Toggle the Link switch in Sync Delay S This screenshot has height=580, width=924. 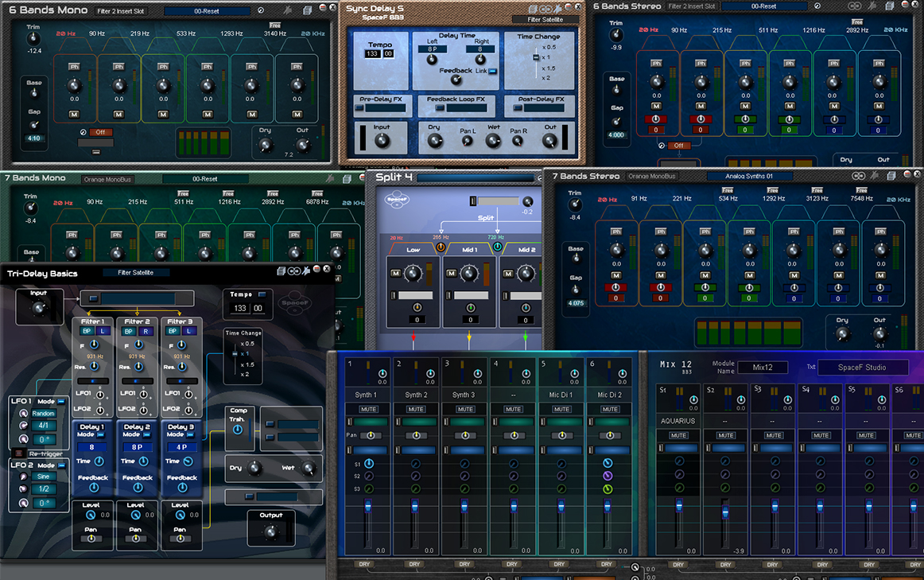(x=493, y=71)
